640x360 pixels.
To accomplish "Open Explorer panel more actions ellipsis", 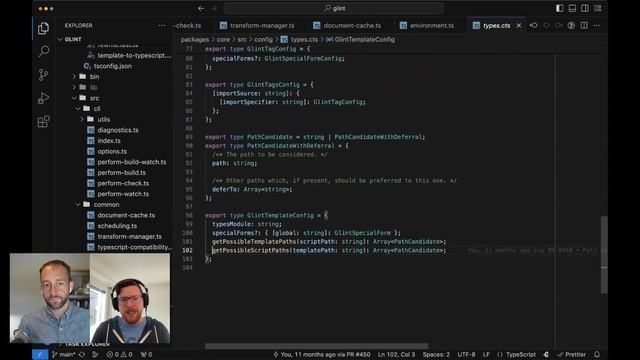I will point(162,25).
